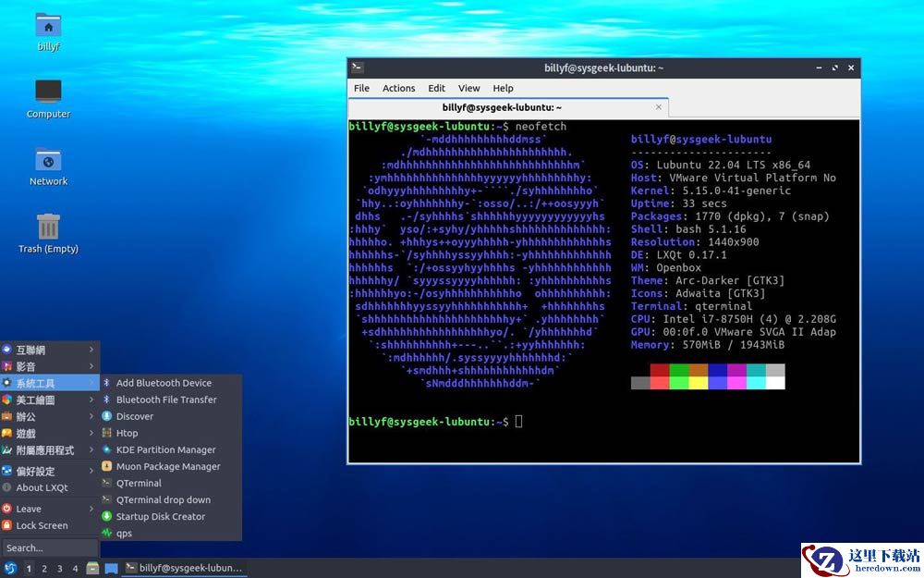Click Lock Screen in the menu
The image size is (924, 578).
point(50,525)
